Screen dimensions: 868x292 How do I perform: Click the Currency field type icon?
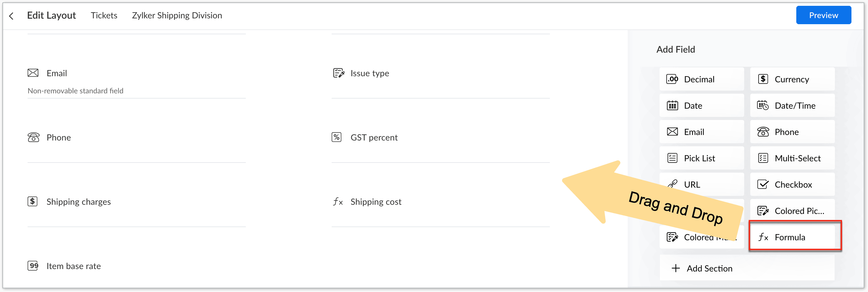763,79
